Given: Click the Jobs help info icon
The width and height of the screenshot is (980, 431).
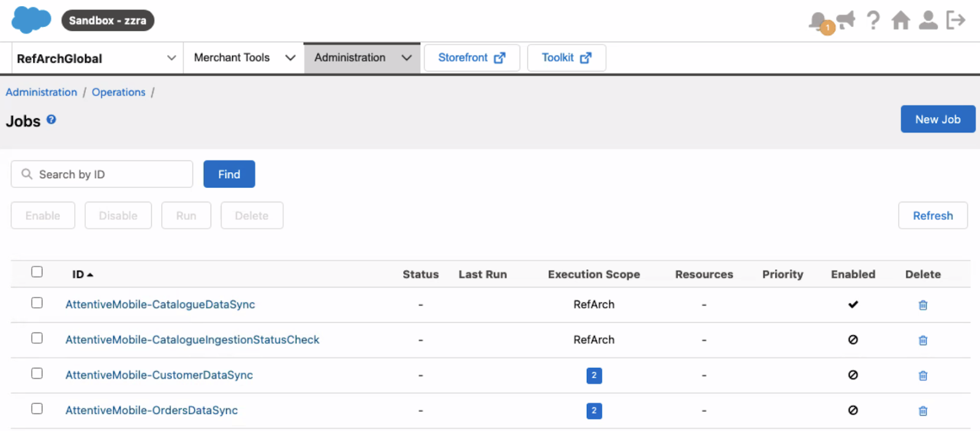Looking at the screenshot, I should [51, 119].
